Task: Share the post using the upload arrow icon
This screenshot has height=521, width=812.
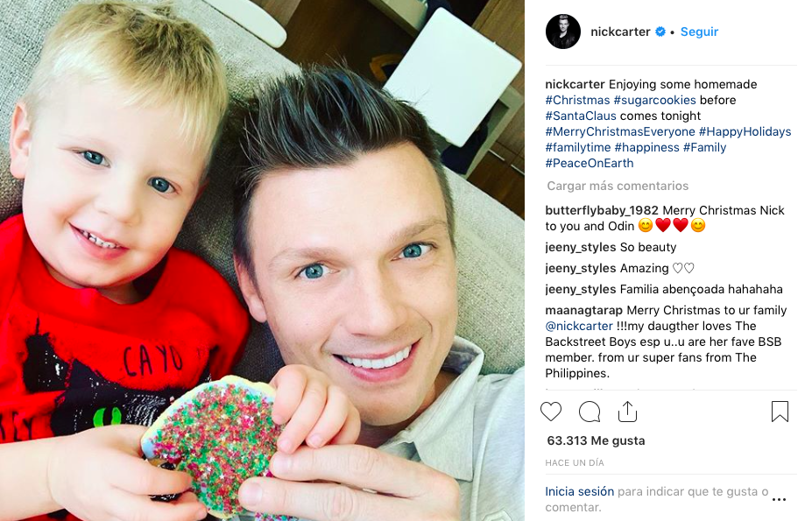Action: [x=627, y=412]
